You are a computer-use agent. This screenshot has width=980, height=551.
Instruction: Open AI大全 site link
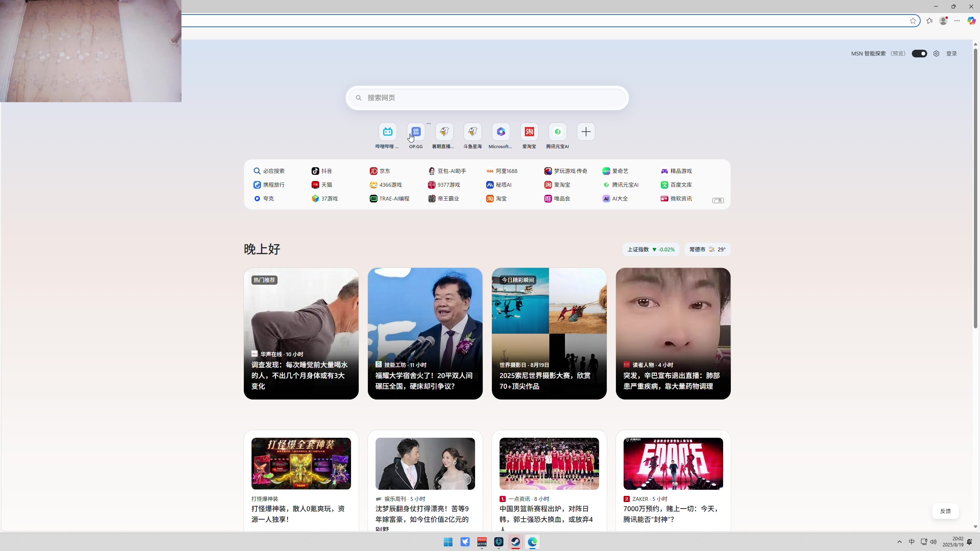coord(615,199)
